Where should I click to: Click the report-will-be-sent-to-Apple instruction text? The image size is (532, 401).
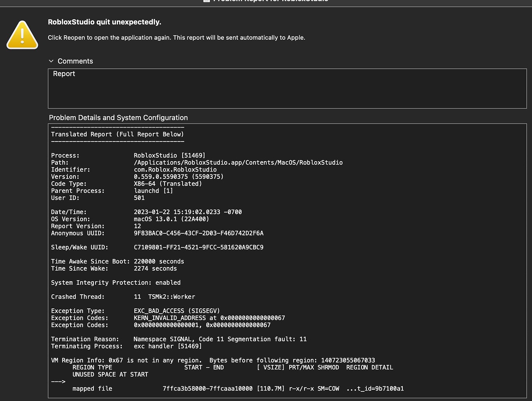177,37
